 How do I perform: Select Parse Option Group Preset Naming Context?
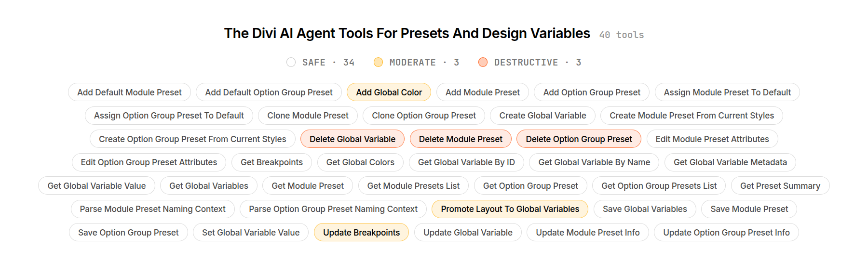click(x=333, y=209)
